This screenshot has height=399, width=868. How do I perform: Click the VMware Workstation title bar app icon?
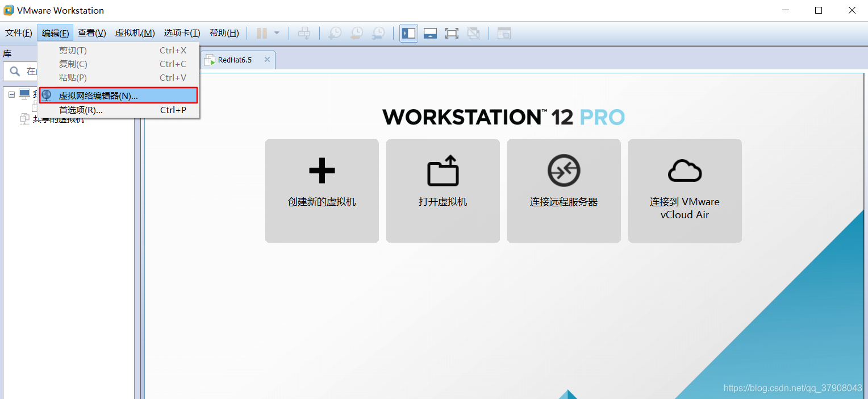[9, 10]
